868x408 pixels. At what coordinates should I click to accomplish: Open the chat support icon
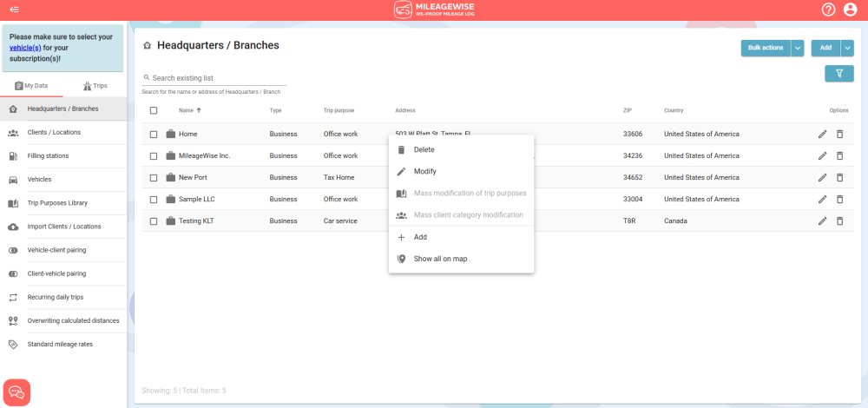(16, 392)
